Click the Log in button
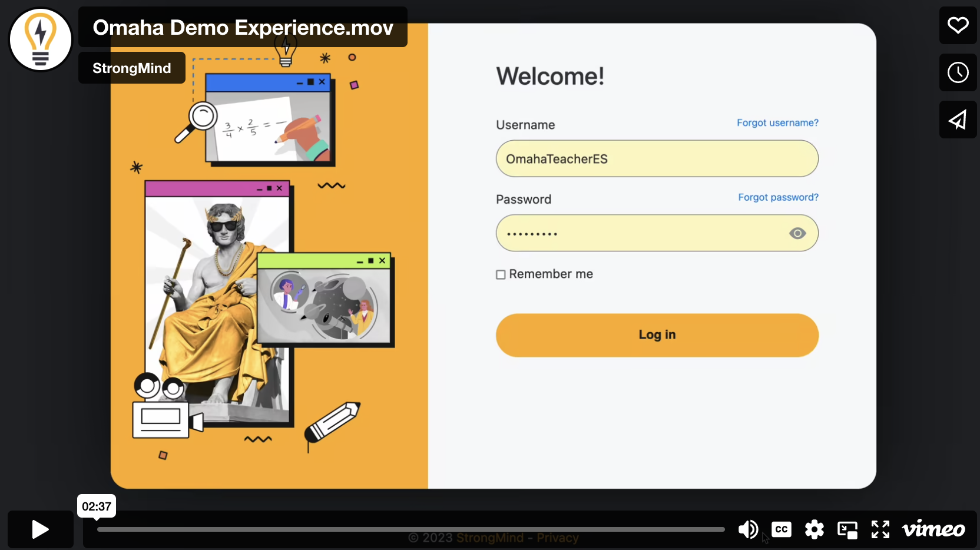The width and height of the screenshot is (980, 550). 657,335
